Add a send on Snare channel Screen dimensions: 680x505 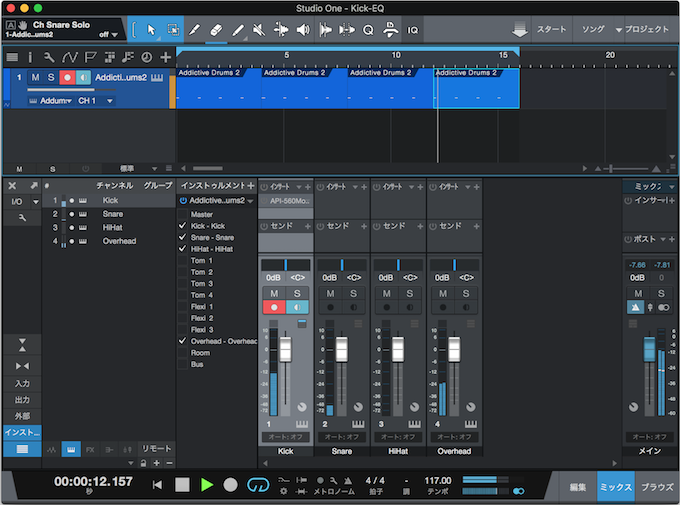pos(363,226)
